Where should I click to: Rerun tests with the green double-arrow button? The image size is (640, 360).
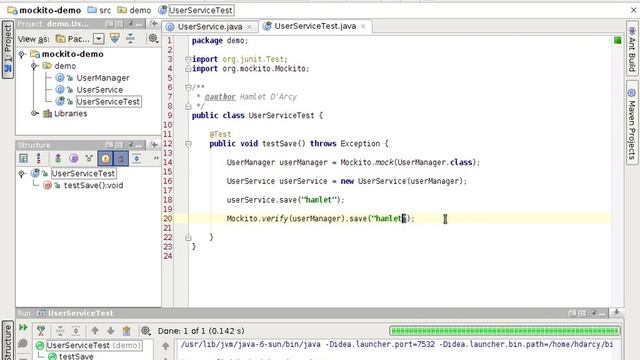tap(23, 327)
